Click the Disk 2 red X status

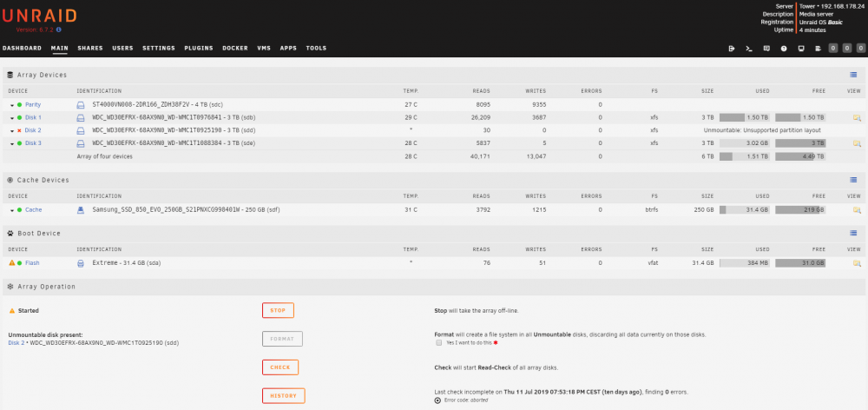[19, 131]
